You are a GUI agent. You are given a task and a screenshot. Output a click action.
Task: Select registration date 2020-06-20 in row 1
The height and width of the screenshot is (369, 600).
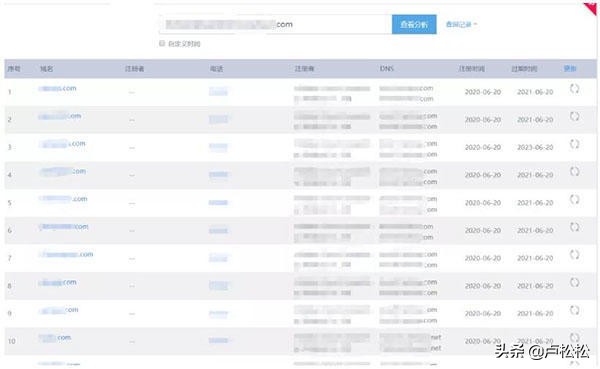pyautogui.click(x=483, y=92)
